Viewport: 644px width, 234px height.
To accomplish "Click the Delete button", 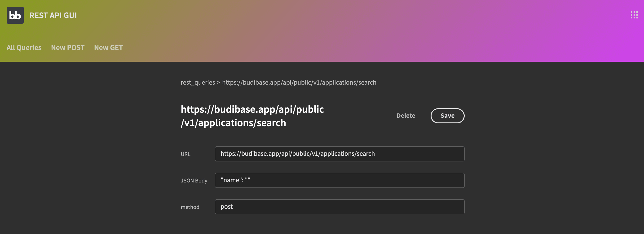I will click(406, 116).
